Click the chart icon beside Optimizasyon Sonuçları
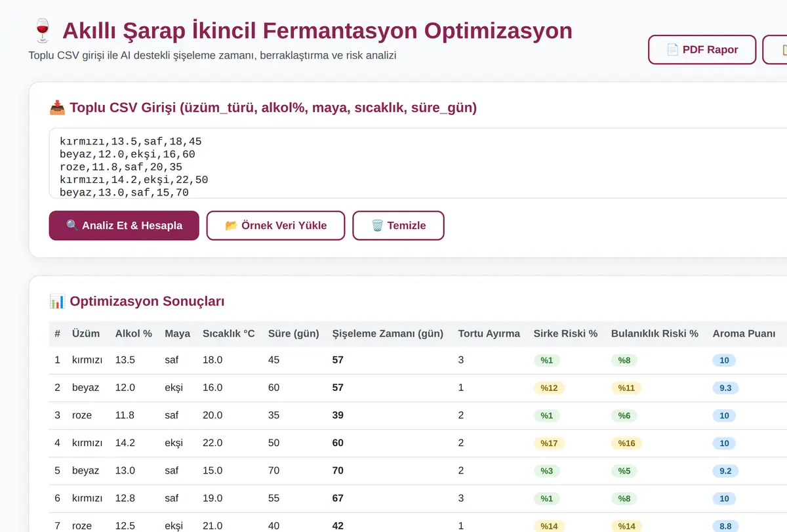Viewport: 787px width, 532px height. [x=57, y=302]
